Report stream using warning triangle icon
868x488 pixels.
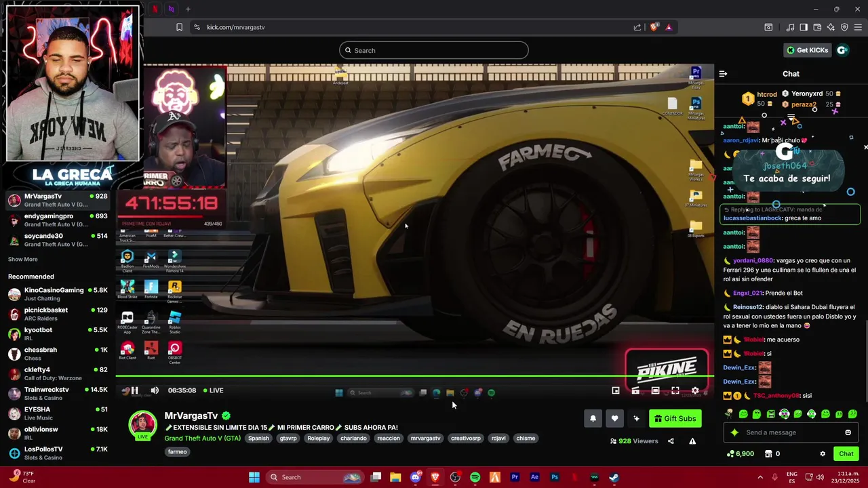692,441
